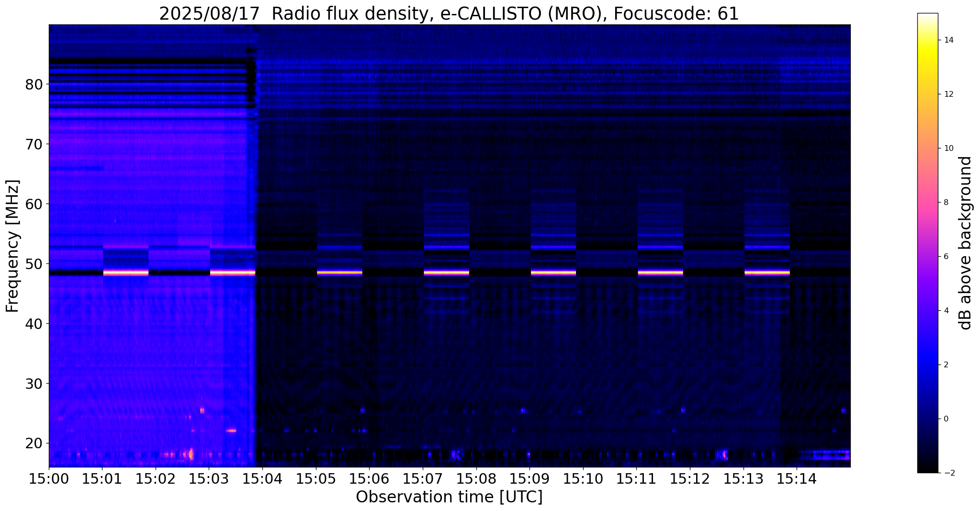Click the pink colorbar region near 8 dB
This screenshot has width=980, height=511.
pos(927,203)
